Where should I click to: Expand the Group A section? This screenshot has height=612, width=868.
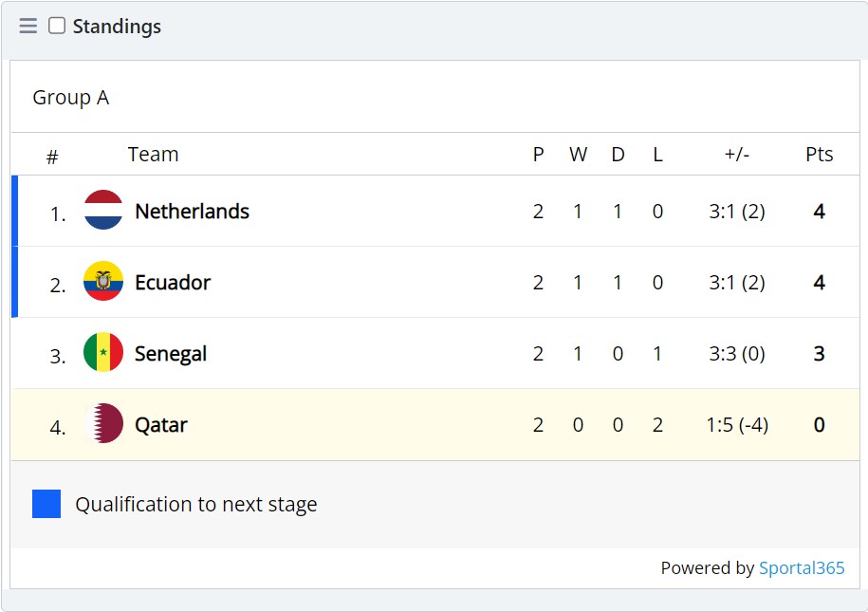[x=71, y=97]
